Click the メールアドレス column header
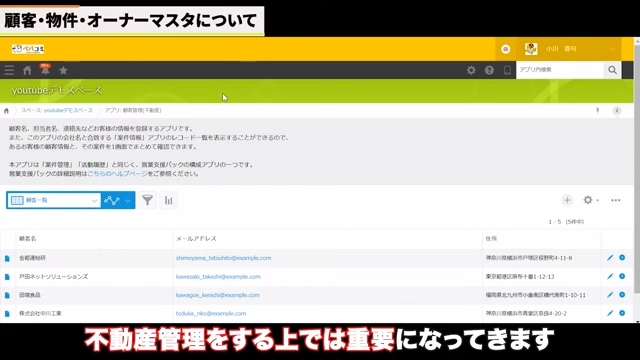 (196, 238)
